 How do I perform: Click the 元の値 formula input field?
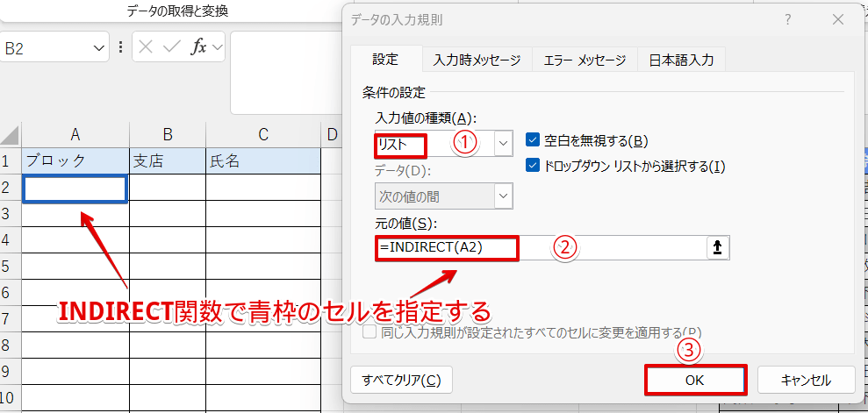[x=541, y=248]
